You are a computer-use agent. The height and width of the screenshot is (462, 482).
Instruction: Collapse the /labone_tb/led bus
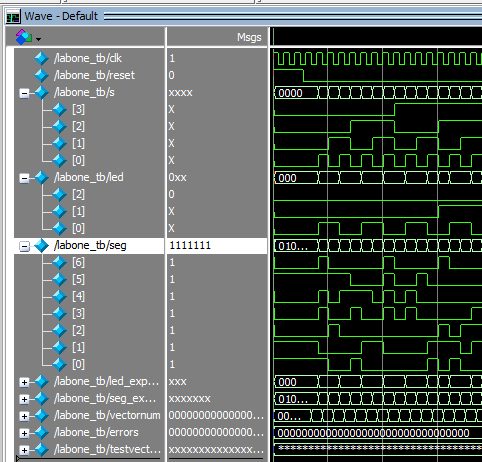click(24, 179)
